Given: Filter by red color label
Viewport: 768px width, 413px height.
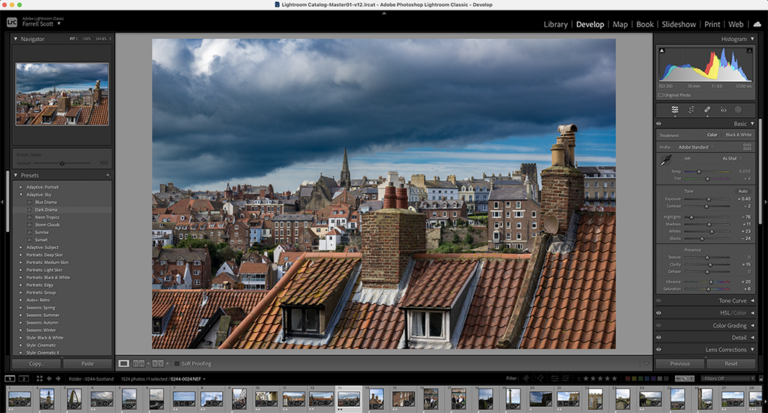Looking at the screenshot, I should point(629,378).
